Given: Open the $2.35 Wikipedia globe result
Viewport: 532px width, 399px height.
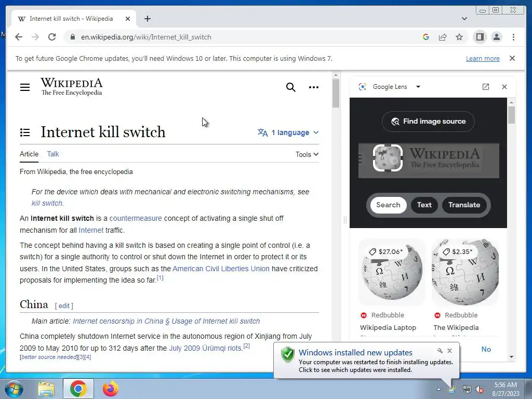Looking at the screenshot, I should pos(465,272).
